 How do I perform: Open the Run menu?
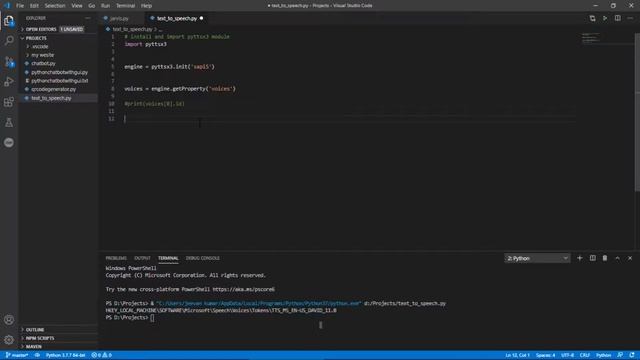coord(105,6)
